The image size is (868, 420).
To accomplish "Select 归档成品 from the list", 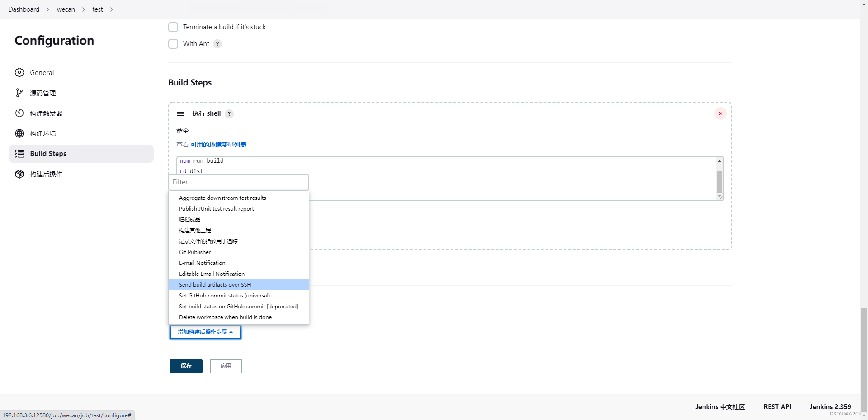I will pyautogui.click(x=239, y=220).
